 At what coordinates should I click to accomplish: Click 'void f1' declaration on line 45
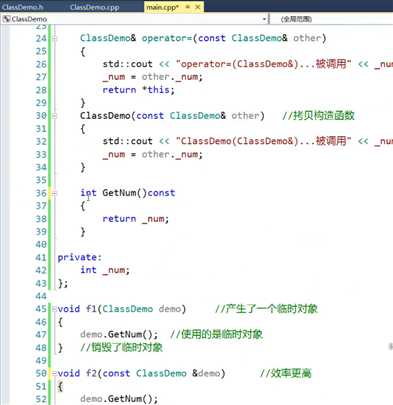point(77,309)
